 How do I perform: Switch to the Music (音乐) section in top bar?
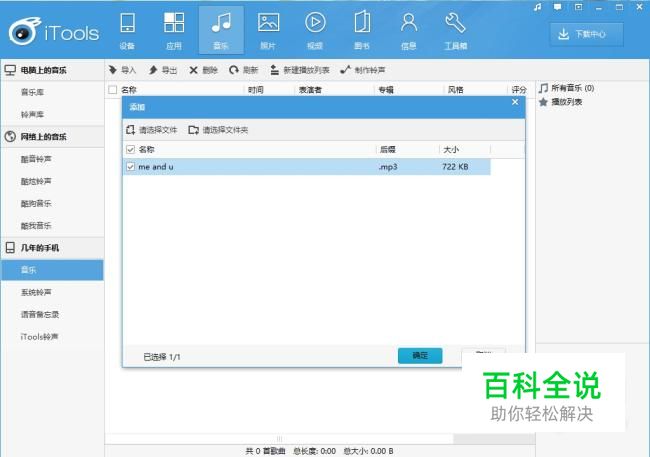221,30
